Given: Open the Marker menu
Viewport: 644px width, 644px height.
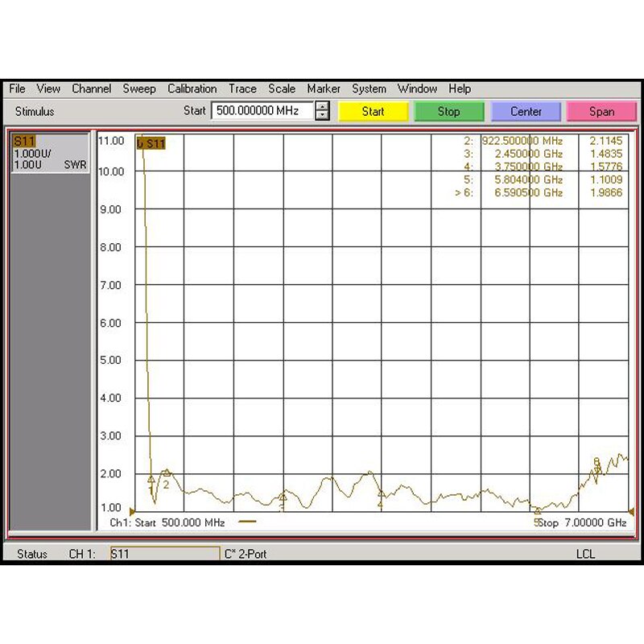Looking at the screenshot, I should click(324, 89).
